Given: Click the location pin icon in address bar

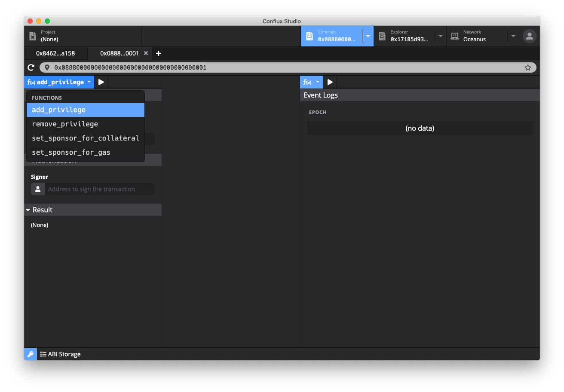Looking at the screenshot, I should (x=47, y=67).
